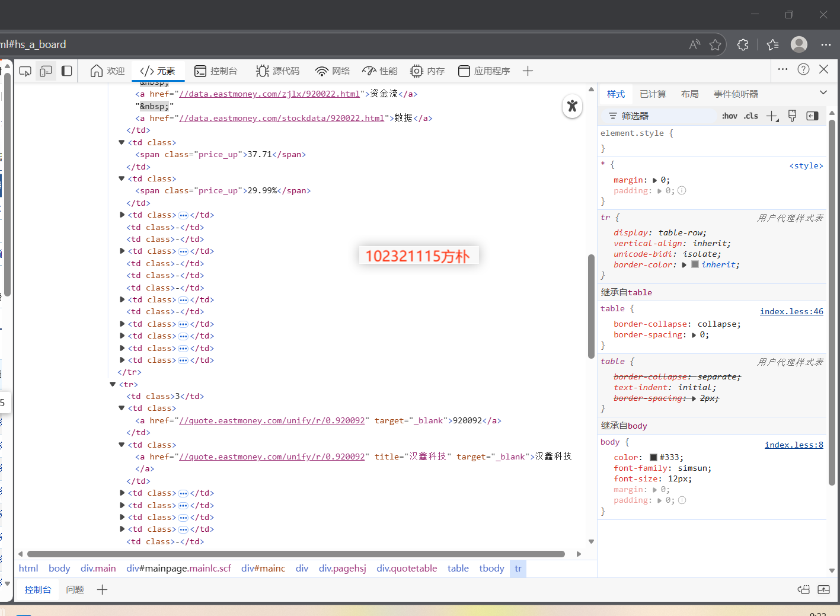
Task: Toggle rendering emulation paintbrush icon
Action: point(792,116)
